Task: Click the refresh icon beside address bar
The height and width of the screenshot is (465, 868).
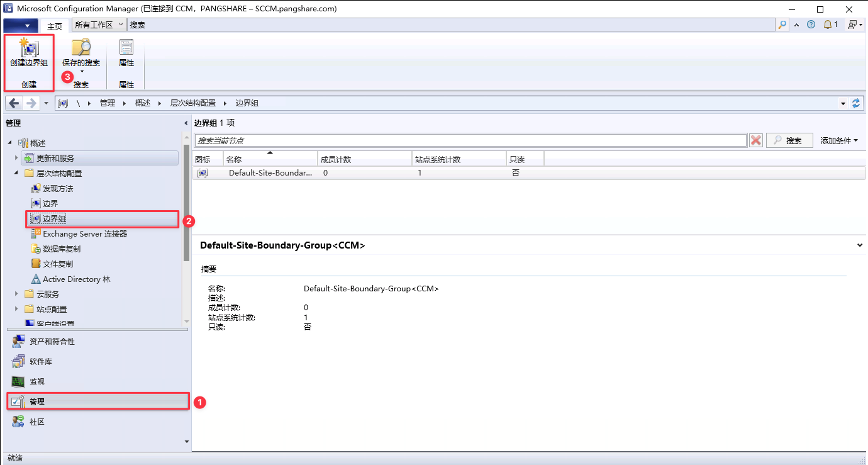Action: coord(855,103)
